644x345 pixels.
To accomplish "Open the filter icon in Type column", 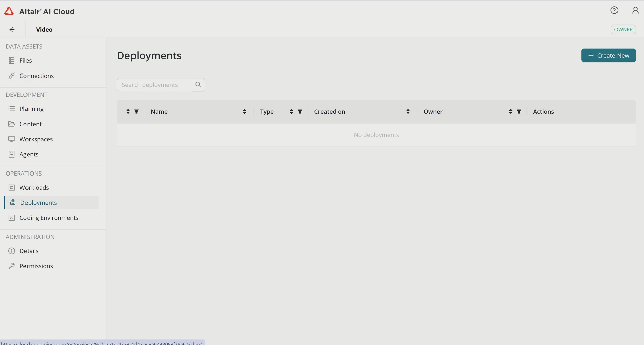I will pos(300,112).
